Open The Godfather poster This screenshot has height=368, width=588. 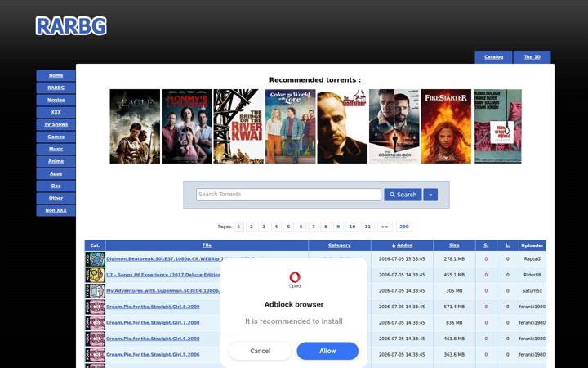click(x=342, y=126)
